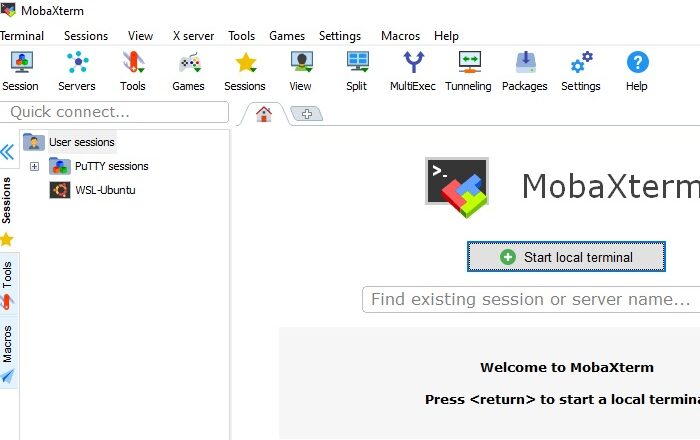Image resolution: width=700 pixels, height=440 pixels.
Task: Open the View menu in menu bar
Action: pos(140,36)
